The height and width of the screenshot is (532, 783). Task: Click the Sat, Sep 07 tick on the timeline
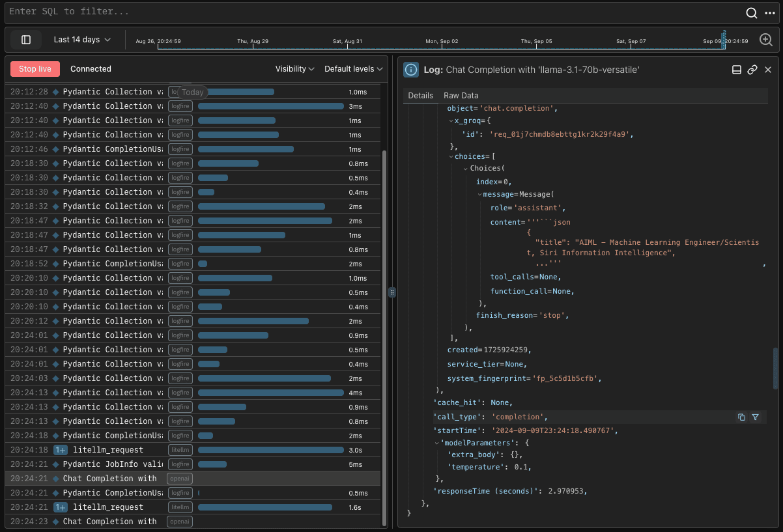point(631,41)
